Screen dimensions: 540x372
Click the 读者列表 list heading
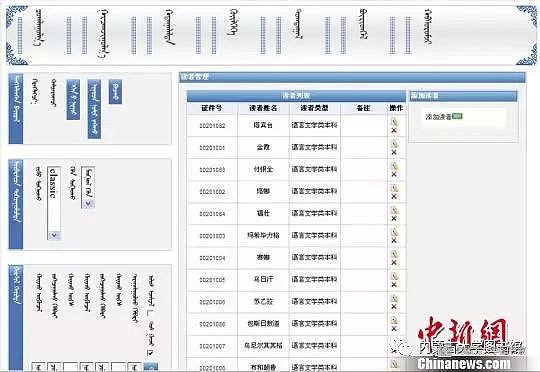click(296, 95)
